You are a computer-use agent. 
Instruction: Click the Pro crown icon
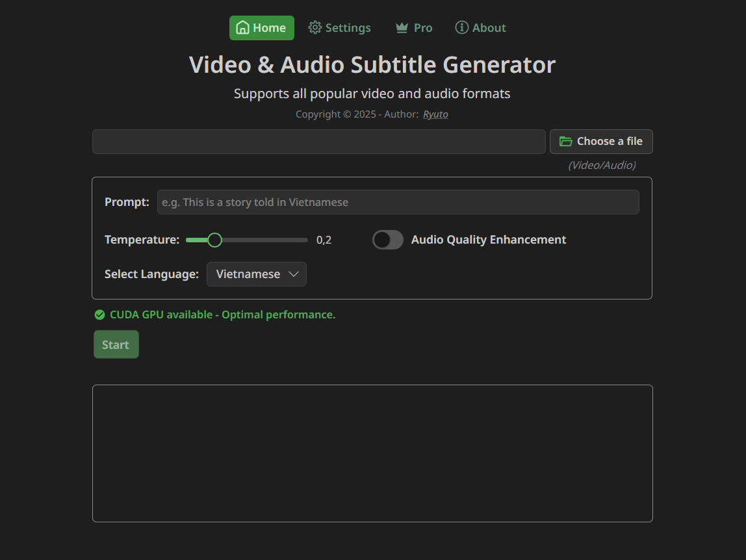tap(402, 28)
